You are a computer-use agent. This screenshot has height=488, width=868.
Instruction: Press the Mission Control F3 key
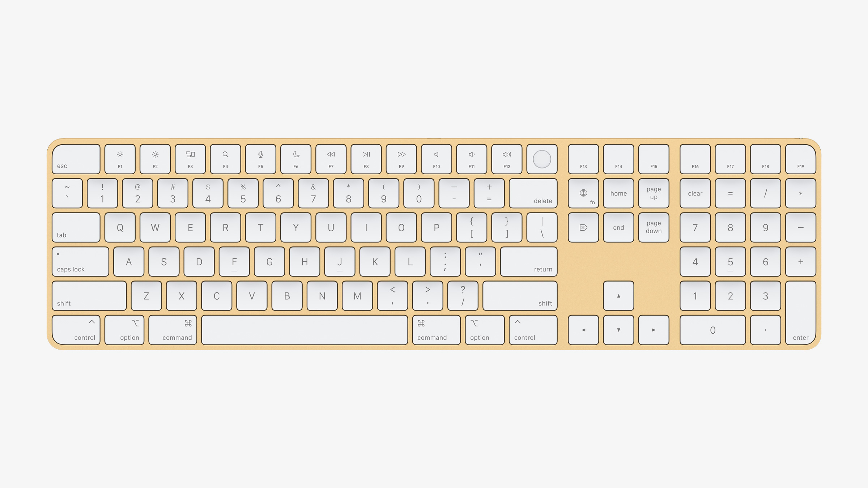point(190,158)
